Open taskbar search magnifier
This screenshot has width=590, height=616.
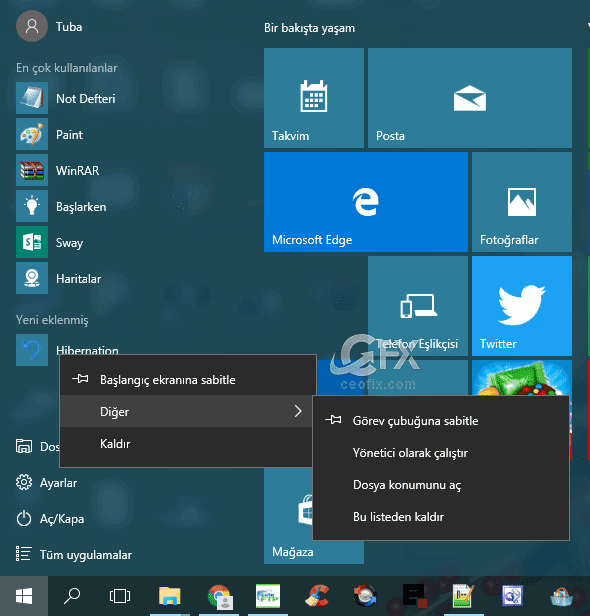(x=72, y=596)
